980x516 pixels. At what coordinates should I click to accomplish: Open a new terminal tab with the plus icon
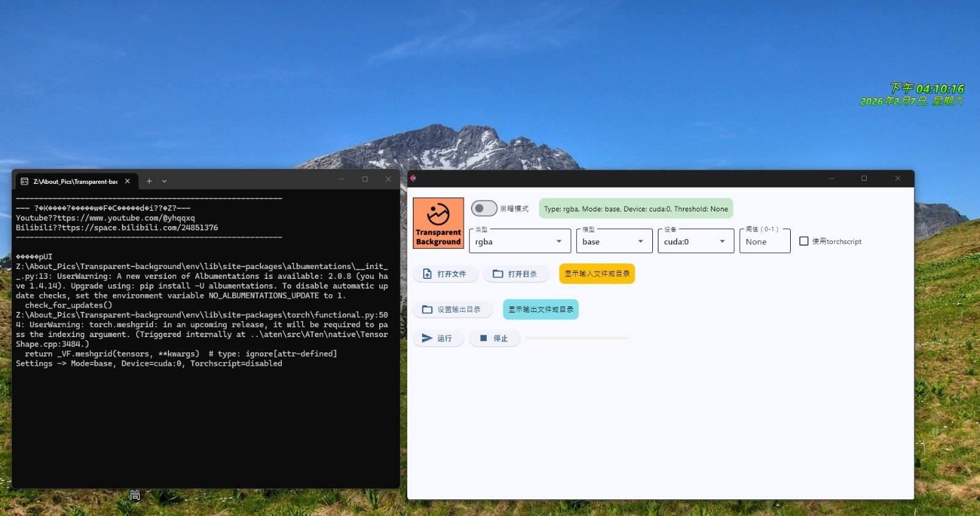tap(149, 181)
